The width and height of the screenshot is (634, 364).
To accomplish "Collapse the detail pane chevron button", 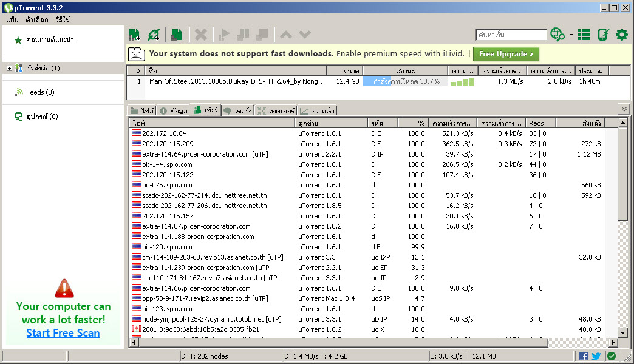I will tap(624, 109).
